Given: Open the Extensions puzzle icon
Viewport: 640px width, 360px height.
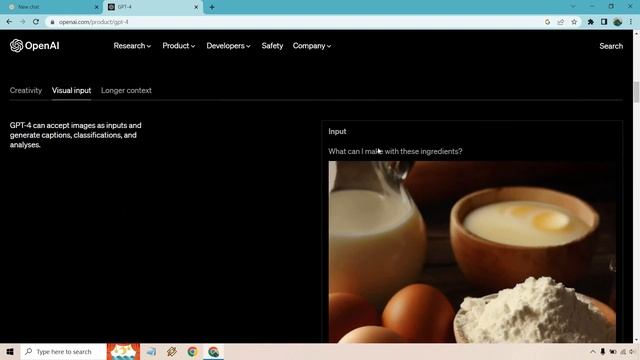Looking at the screenshot, I should pos(591,22).
